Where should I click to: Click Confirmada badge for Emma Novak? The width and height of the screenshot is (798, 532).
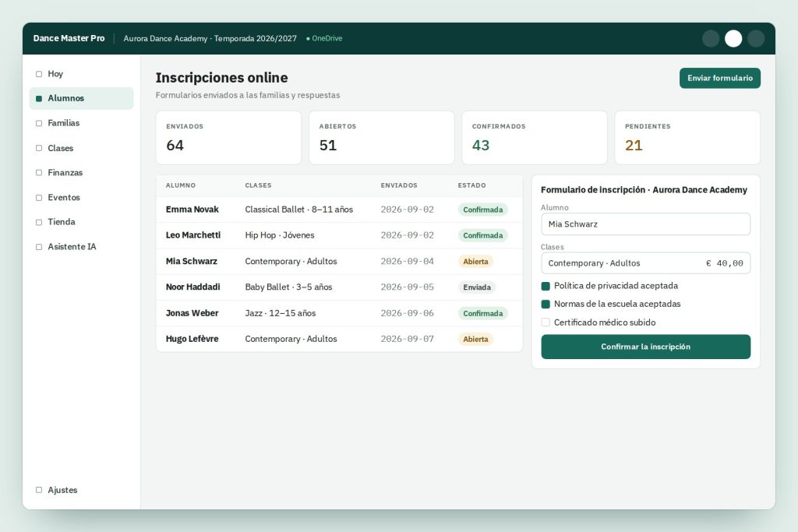(482, 210)
